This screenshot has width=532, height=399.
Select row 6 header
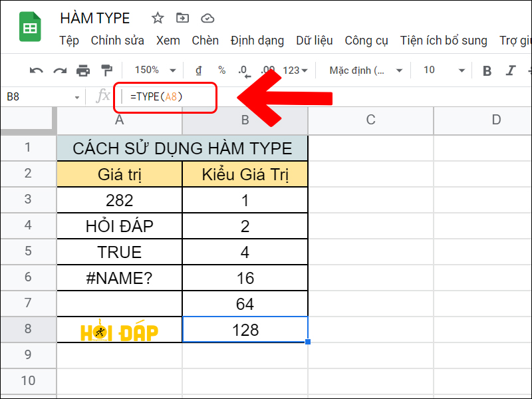(x=28, y=277)
